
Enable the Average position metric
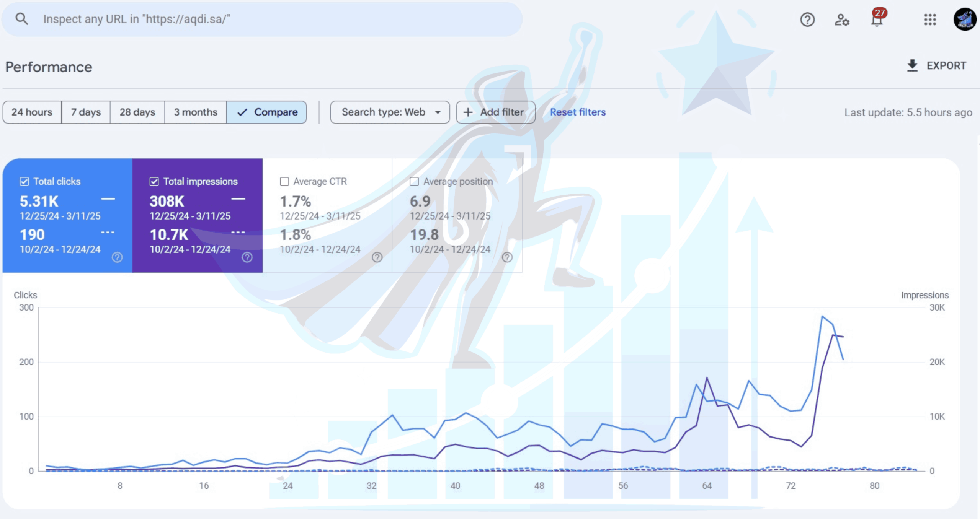414,182
